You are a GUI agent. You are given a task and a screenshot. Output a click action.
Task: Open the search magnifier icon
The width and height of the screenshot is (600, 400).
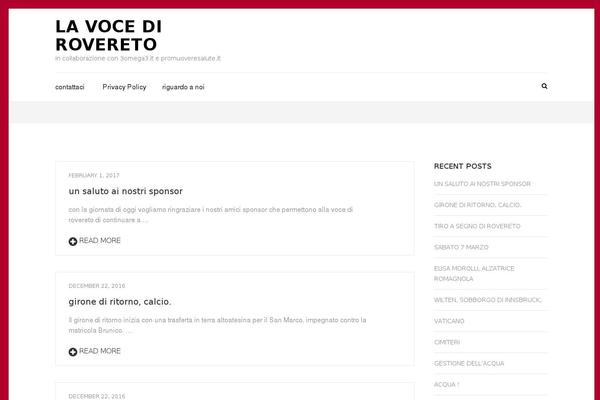coord(544,86)
